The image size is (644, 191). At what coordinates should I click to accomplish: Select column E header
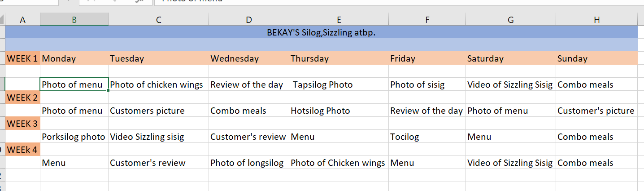pos(339,19)
